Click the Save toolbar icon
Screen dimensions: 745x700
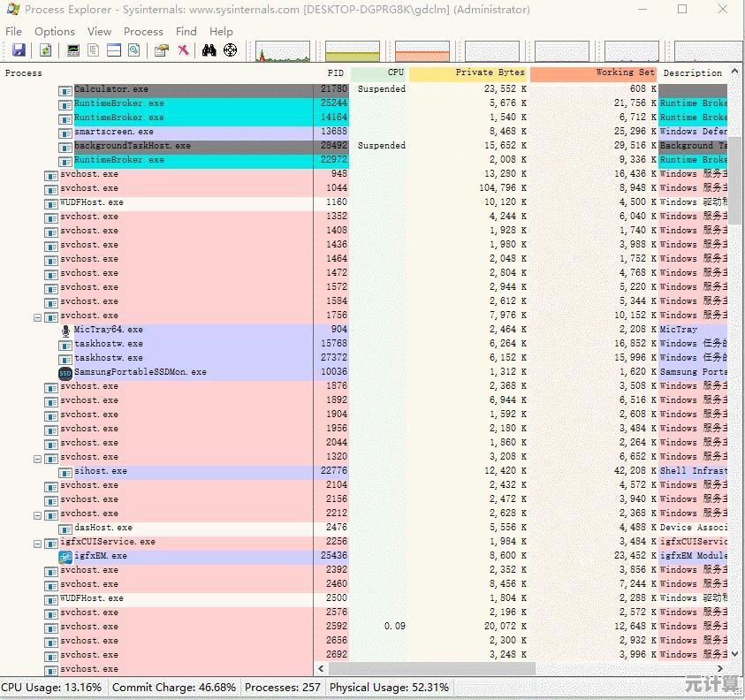[x=18, y=50]
